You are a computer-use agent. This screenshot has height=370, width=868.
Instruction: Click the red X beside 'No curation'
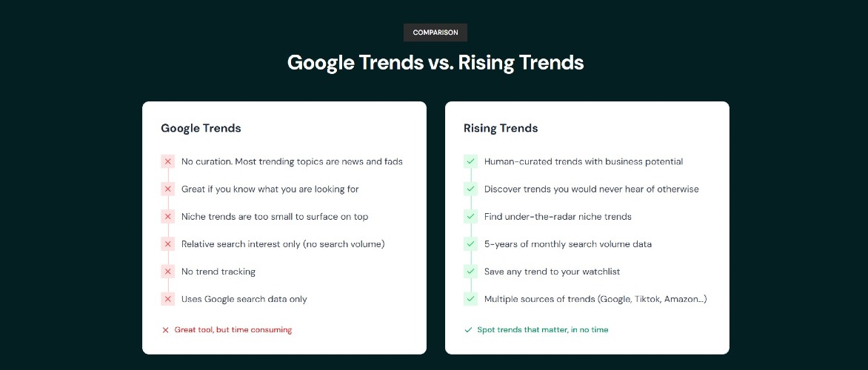point(167,161)
